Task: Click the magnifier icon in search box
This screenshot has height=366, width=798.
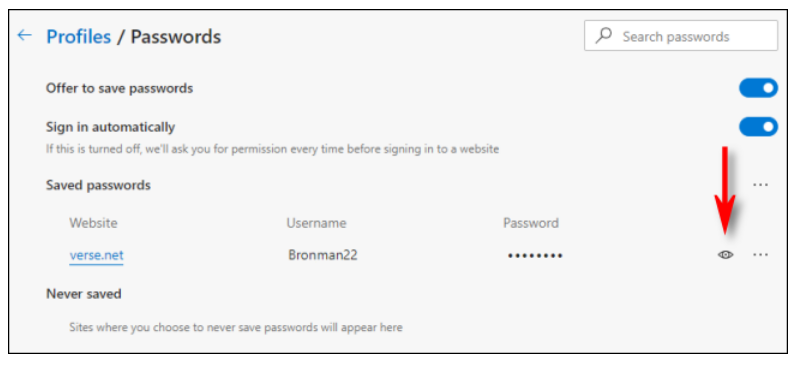Action: point(604,36)
